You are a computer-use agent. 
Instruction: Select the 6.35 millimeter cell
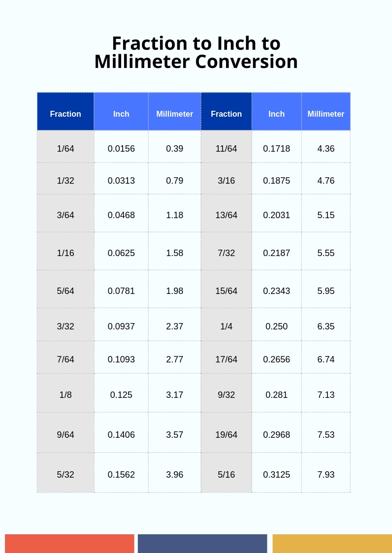pos(326,326)
